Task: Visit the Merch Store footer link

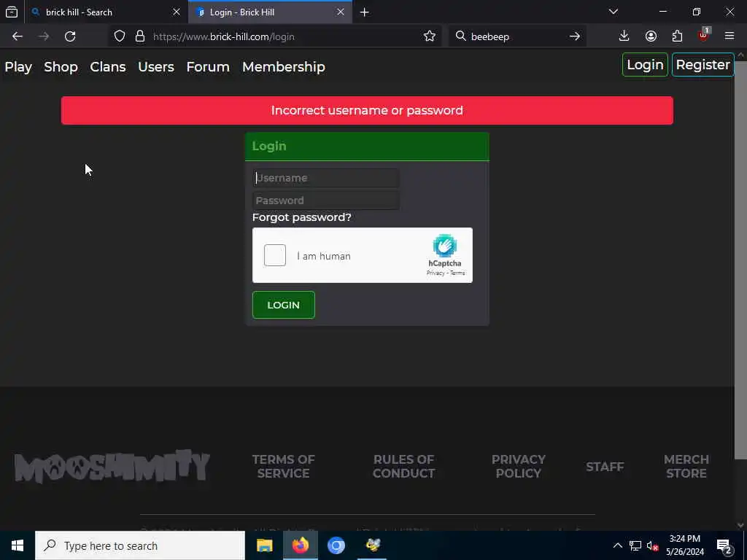Action: pos(686,466)
